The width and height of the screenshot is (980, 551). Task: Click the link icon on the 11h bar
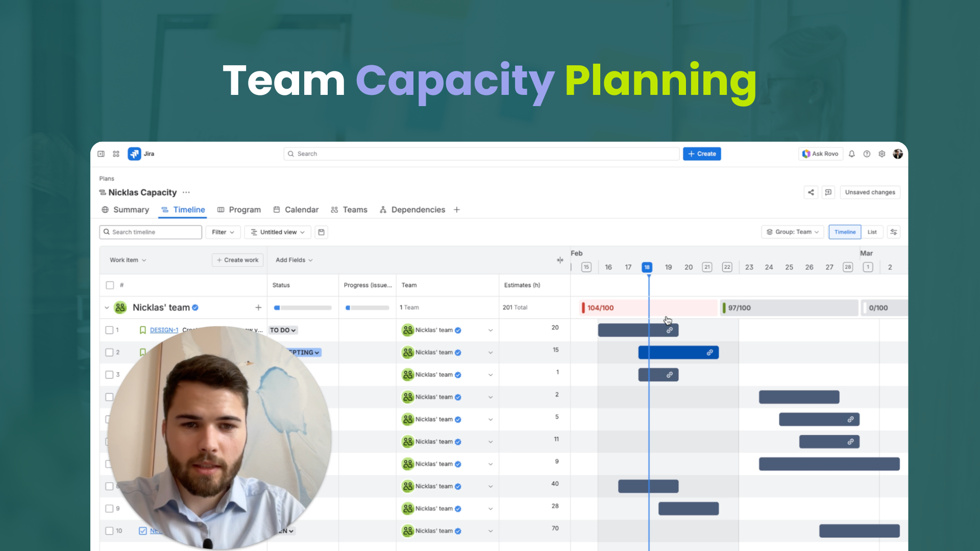[x=851, y=442]
